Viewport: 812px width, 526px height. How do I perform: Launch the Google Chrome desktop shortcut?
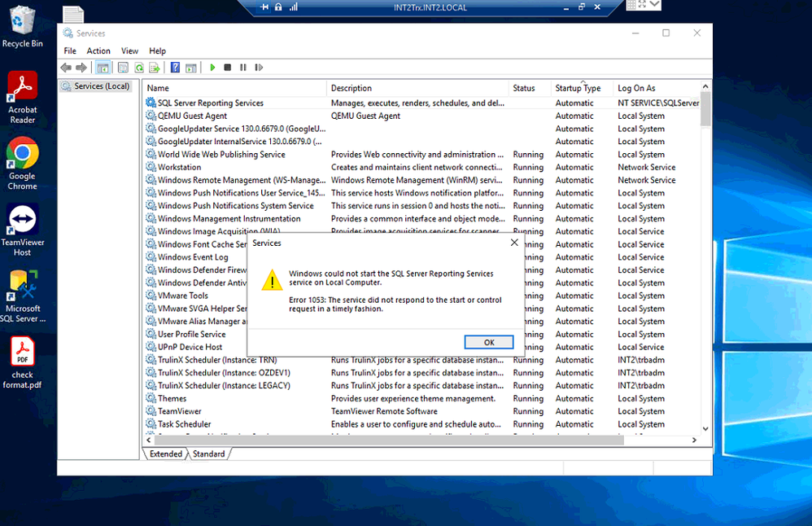pyautogui.click(x=22, y=163)
